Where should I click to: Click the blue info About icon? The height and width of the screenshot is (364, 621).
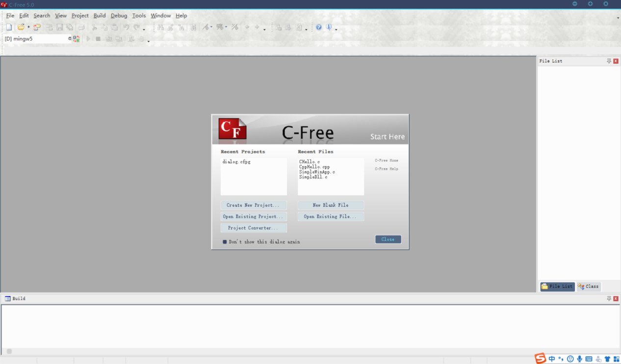point(329,27)
